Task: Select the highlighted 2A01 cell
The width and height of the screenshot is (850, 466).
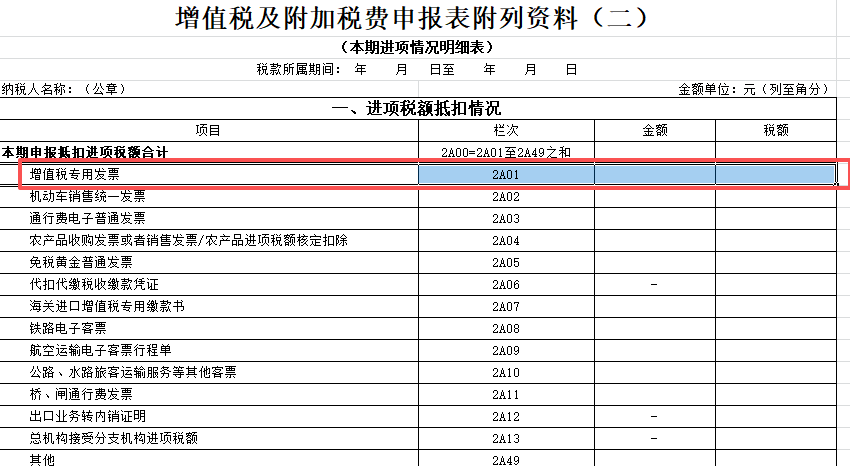Action: coord(506,174)
